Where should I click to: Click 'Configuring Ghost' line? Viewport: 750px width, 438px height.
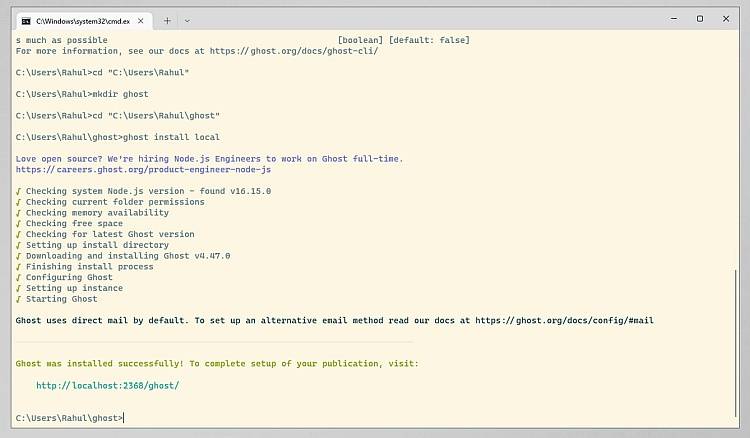point(64,277)
